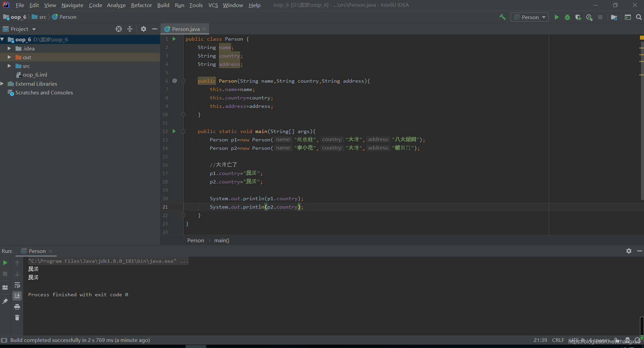Click the Build project hammer icon
Viewport: 644px width, 348px height.
click(x=502, y=17)
